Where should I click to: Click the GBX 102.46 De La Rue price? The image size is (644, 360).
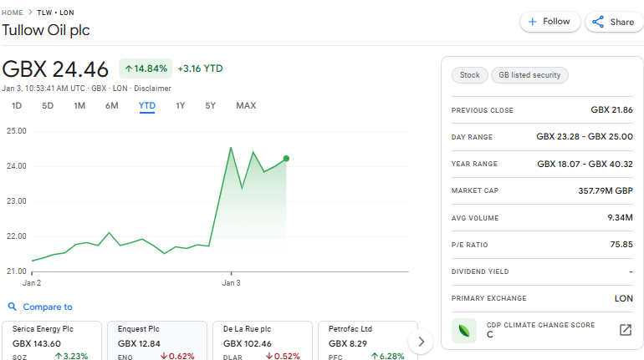point(248,343)
